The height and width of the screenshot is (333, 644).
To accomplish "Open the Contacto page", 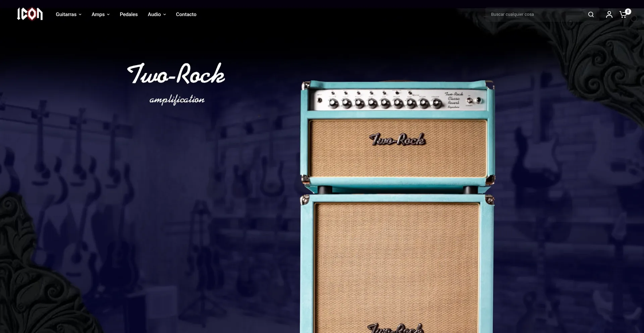I will [x=186, y=14].
